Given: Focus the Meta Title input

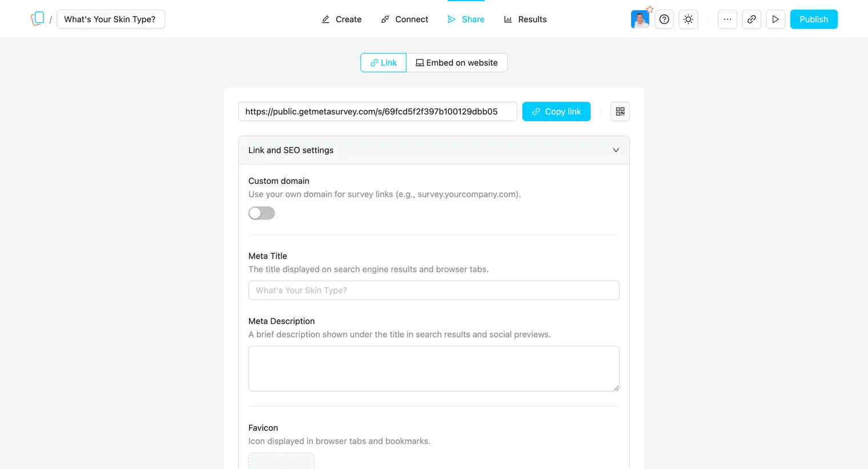Looking at the screenshot, I should tap(434, 290).
